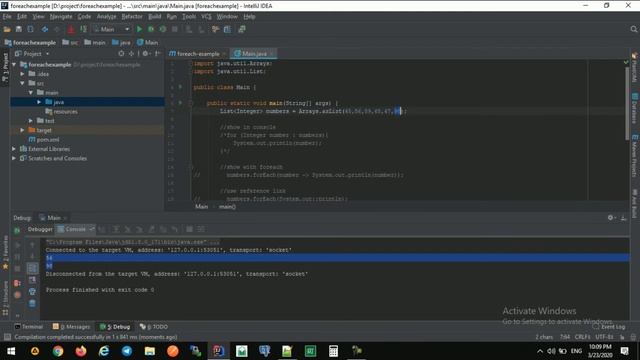The image size is (640, 360).
Task: Click run gutter arrow next to class Main
Action: [180, 87]
